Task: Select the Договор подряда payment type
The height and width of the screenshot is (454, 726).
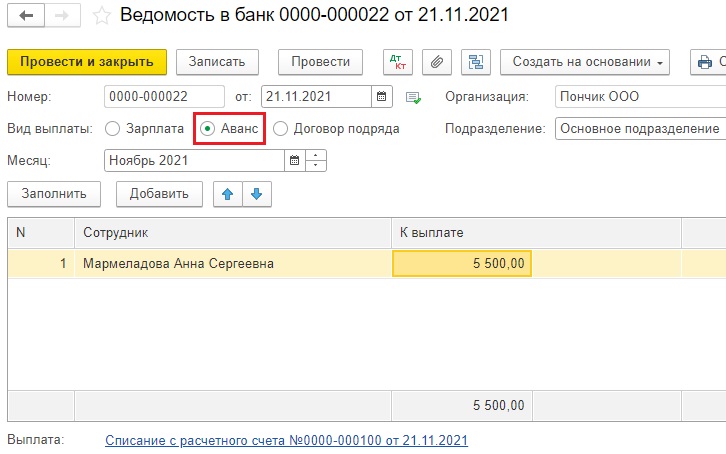Action: coord(337,129)
